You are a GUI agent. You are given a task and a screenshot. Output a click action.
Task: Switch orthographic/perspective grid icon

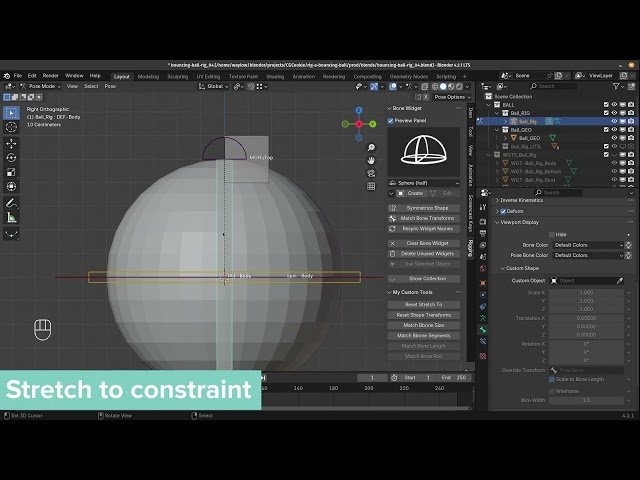(371, 187)
